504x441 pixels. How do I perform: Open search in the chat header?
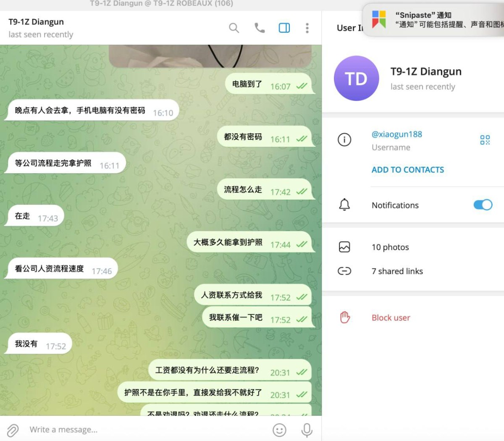click(x=234, y=28)
